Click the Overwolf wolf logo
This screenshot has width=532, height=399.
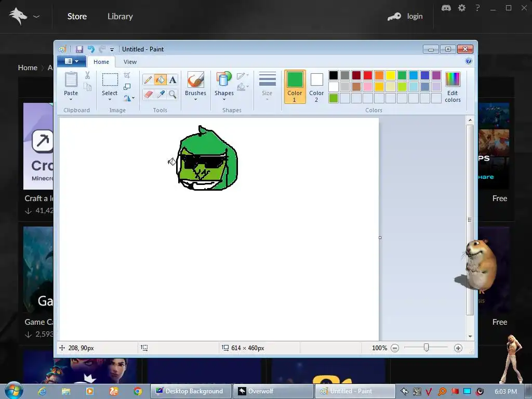[18, 16]
